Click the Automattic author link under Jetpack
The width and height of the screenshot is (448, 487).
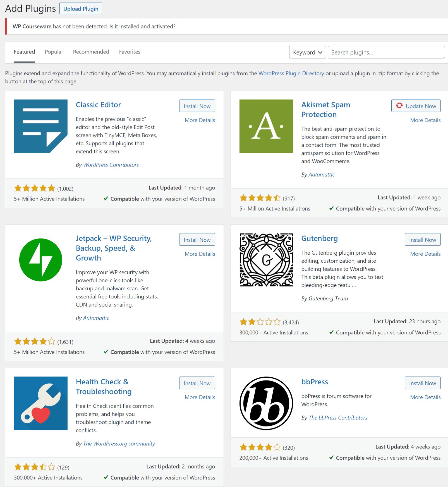[96, 318]
